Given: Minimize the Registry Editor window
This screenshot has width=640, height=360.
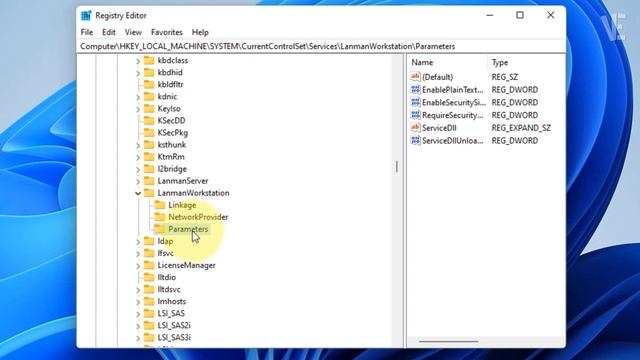Looking at the screenshot, I should point(490,15).
